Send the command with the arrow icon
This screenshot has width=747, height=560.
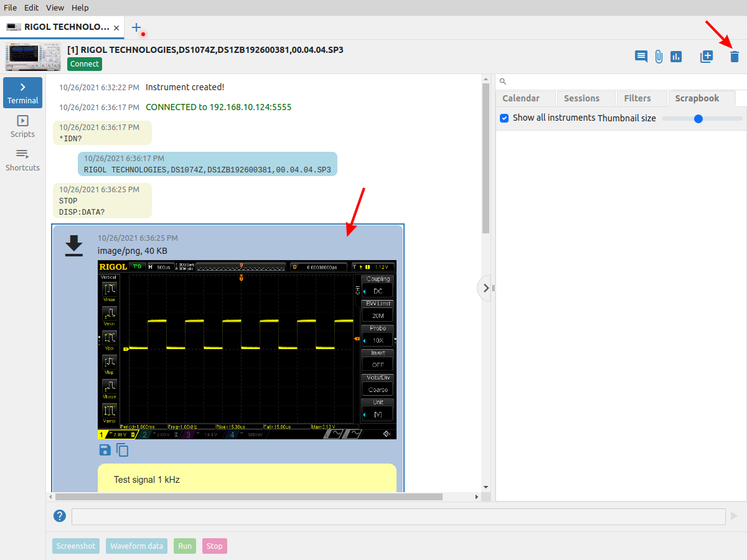[x=734, y=516]
